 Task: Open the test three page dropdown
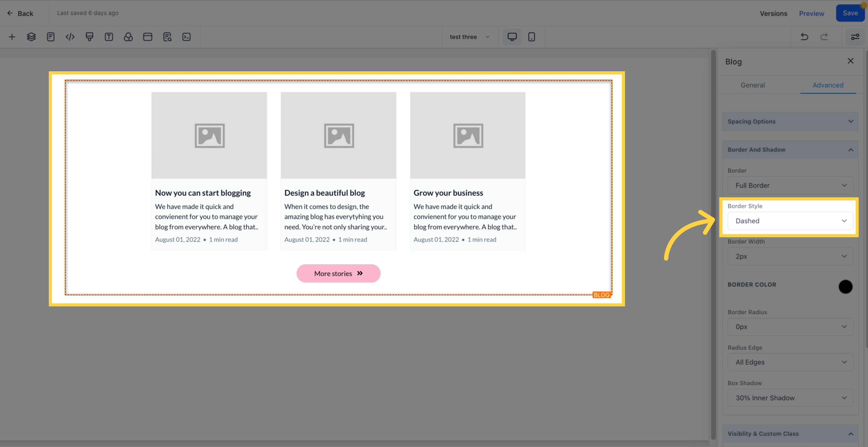pyautogui.click(x=470, y=37)
